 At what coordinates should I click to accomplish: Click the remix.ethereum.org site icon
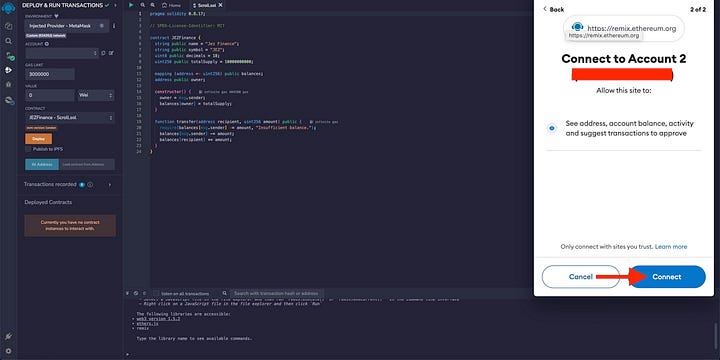click(x=577, y=27)
